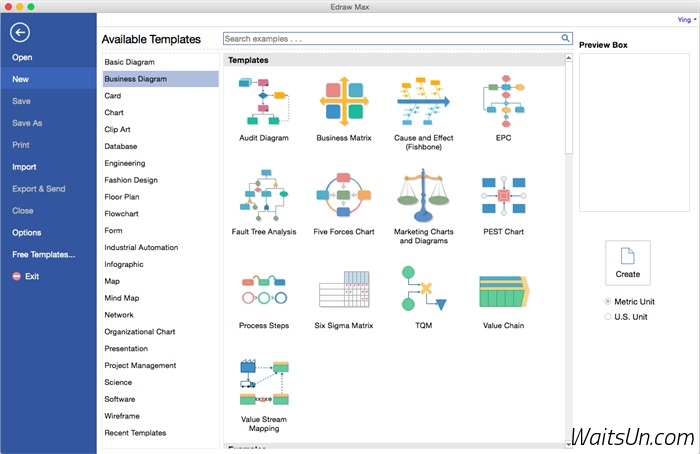This screenshot has width=700, height=454.
Task: Click the Search examples input field
Action: (x=390, y=39)
